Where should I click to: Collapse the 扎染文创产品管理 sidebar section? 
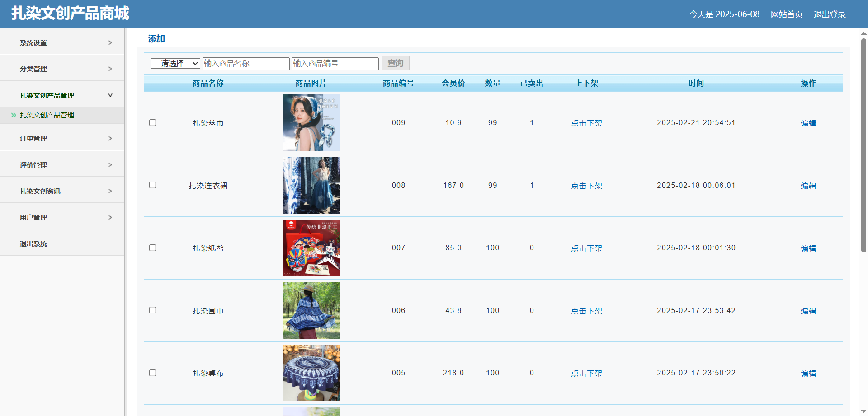click(x=62, y=95)
